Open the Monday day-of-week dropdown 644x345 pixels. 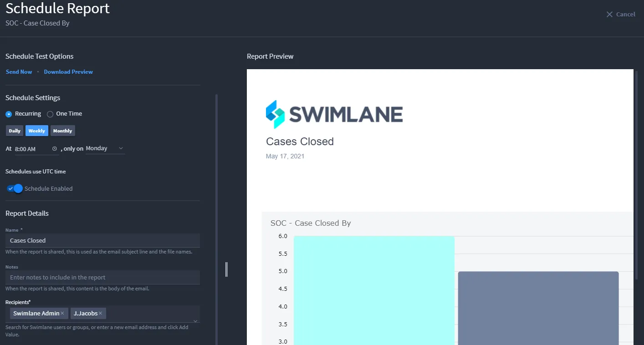click(x=105, y=148)
